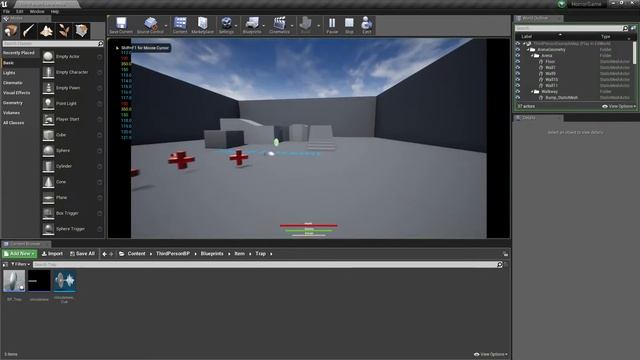
Task: Toggle visibility eye of Arena folder
Action: [518, 56]
